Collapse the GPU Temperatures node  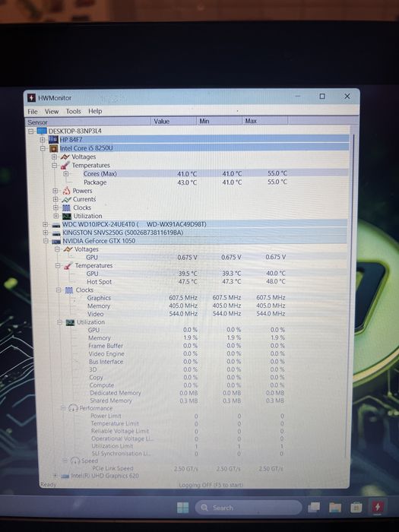(58, 265)
